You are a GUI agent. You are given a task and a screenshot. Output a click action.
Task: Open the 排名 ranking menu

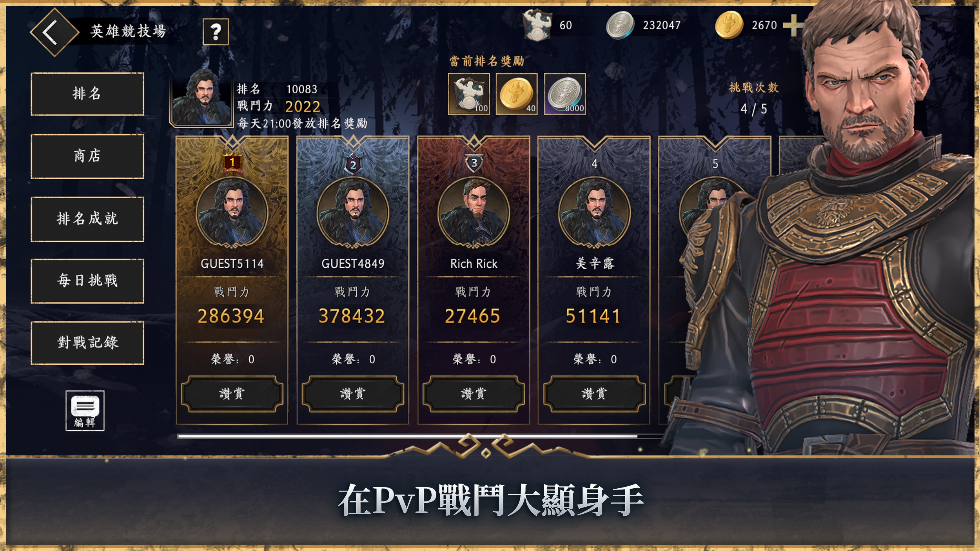pos(87,94)
